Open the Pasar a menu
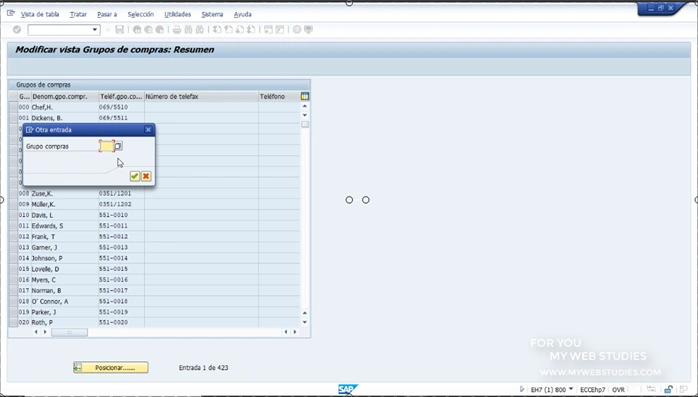The image size is (698, 397). tap(107, 14)
